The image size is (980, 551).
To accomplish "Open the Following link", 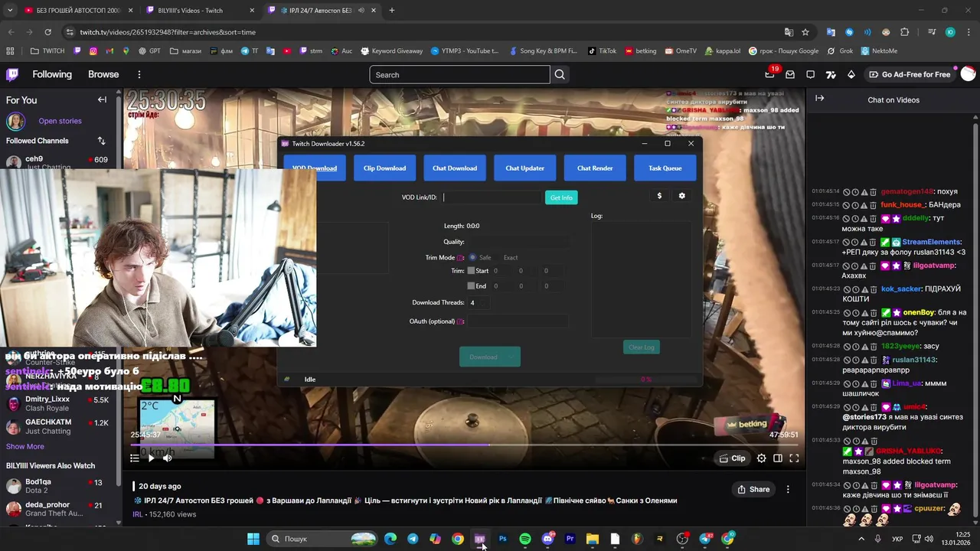I will 52,74.
